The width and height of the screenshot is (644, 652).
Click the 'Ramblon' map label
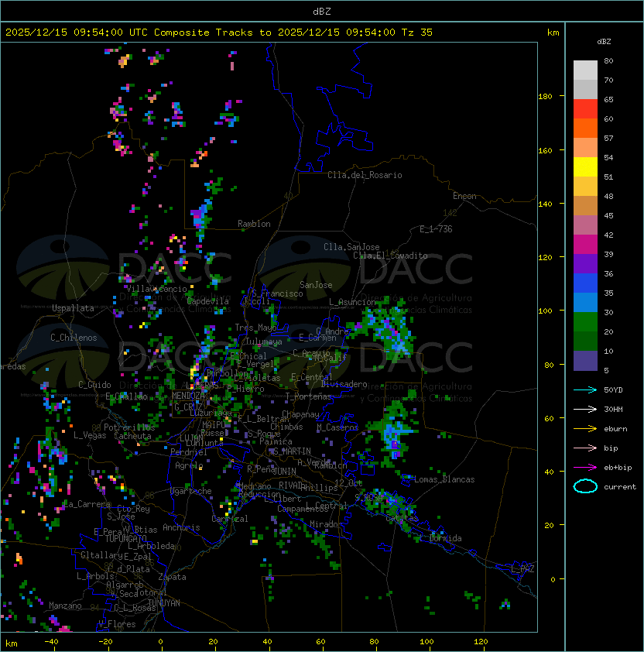pyautogui.click(x=254, y=224)
